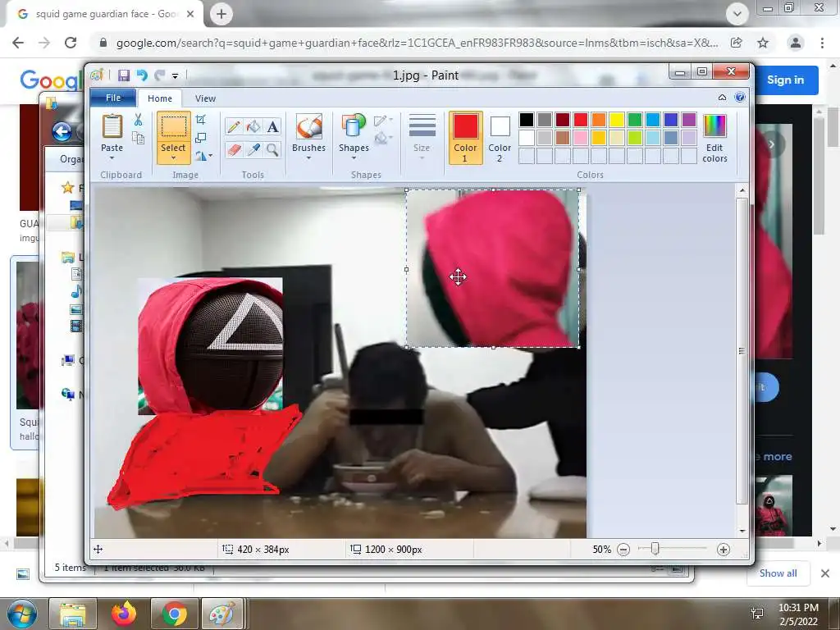Image resolution: width=840 pixels, height=630 pixels.
Task: Select Color 2 background button
Action: (x=500, y=138)
